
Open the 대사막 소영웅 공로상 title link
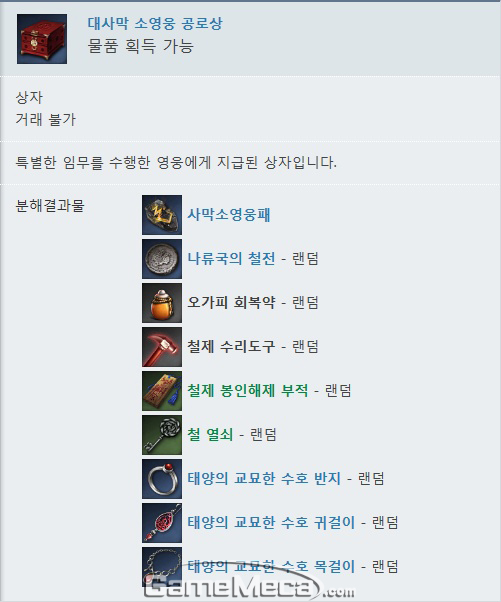tap(155, 23)
